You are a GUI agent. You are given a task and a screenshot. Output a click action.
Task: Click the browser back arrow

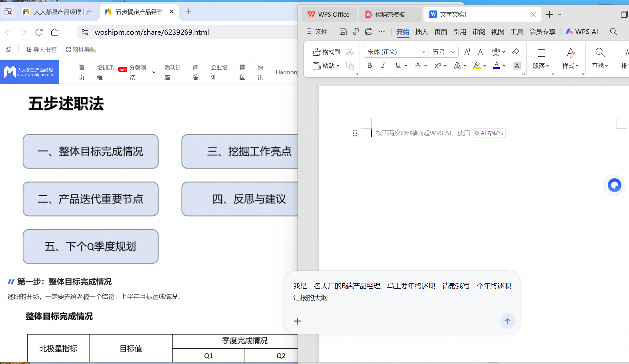pos(8,32)
